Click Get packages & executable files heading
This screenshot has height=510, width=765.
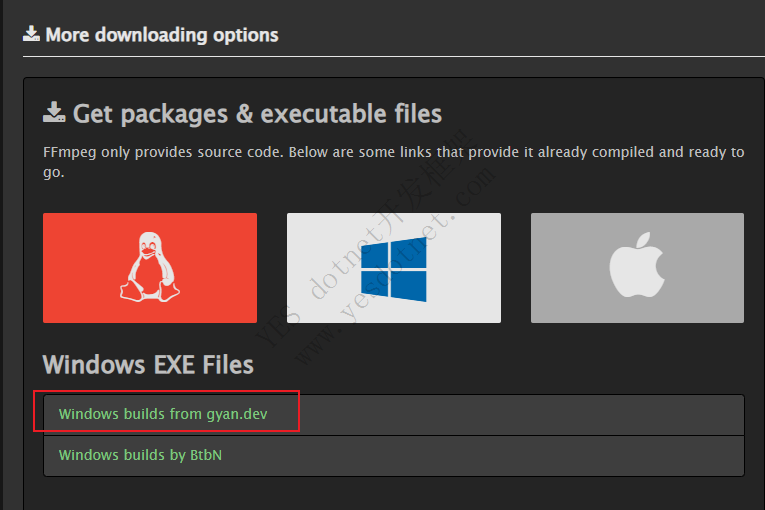[x=257, y=114]
